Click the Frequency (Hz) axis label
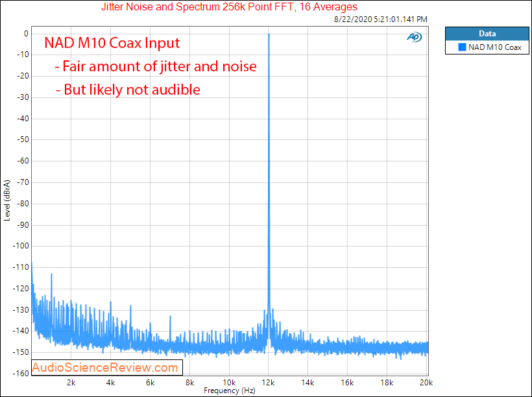 pos(230,391)
